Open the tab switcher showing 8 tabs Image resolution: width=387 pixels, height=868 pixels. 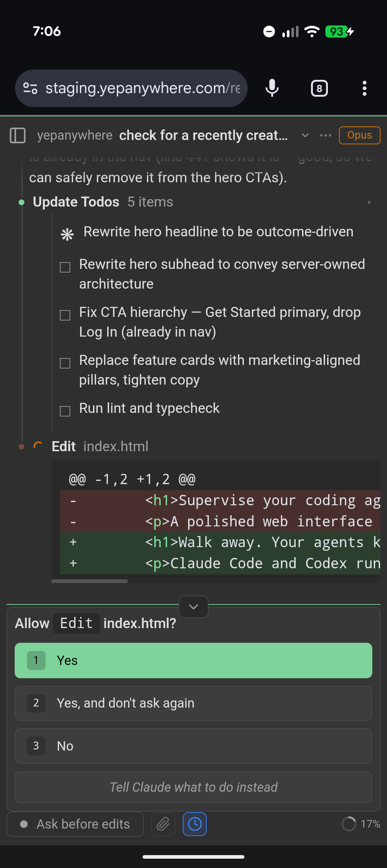319,88
